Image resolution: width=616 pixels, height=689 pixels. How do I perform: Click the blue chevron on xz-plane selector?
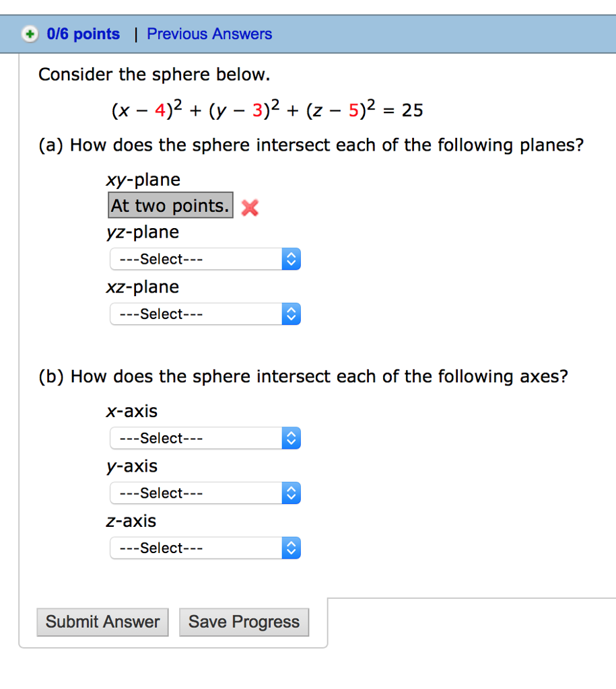291,314
